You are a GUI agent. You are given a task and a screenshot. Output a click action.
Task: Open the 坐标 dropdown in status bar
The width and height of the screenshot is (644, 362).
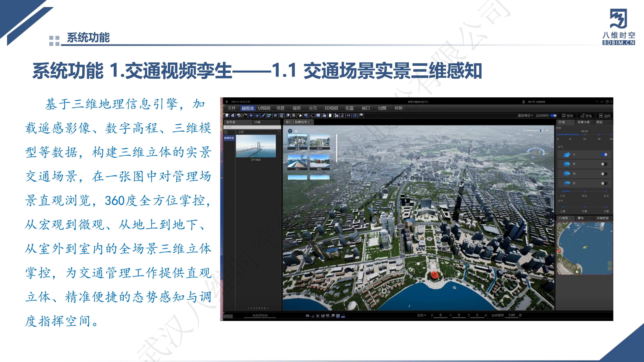pyautogui.click(x=421, y=315)
